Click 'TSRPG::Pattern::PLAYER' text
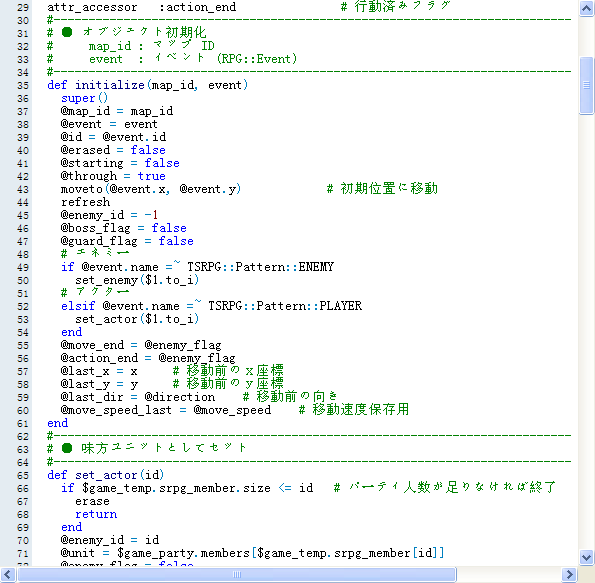The height and width of the screenshot is (583, 595). [x=285, y=306]
